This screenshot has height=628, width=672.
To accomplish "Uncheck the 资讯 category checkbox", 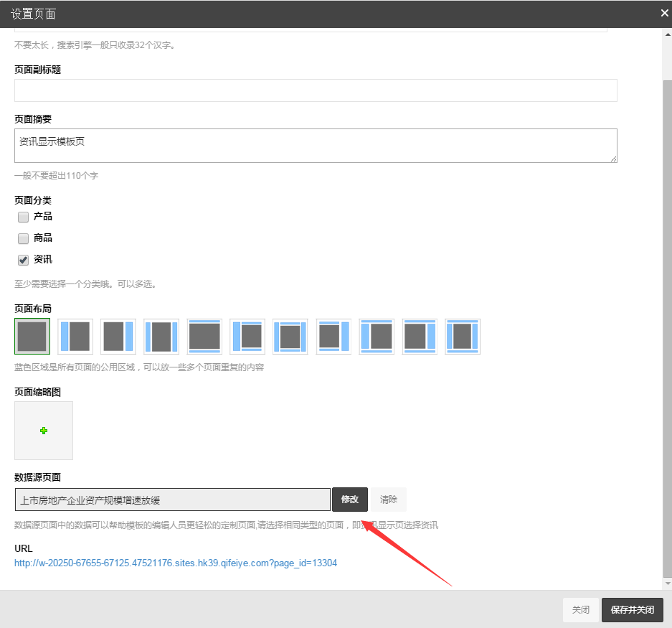I will point(23,260).
